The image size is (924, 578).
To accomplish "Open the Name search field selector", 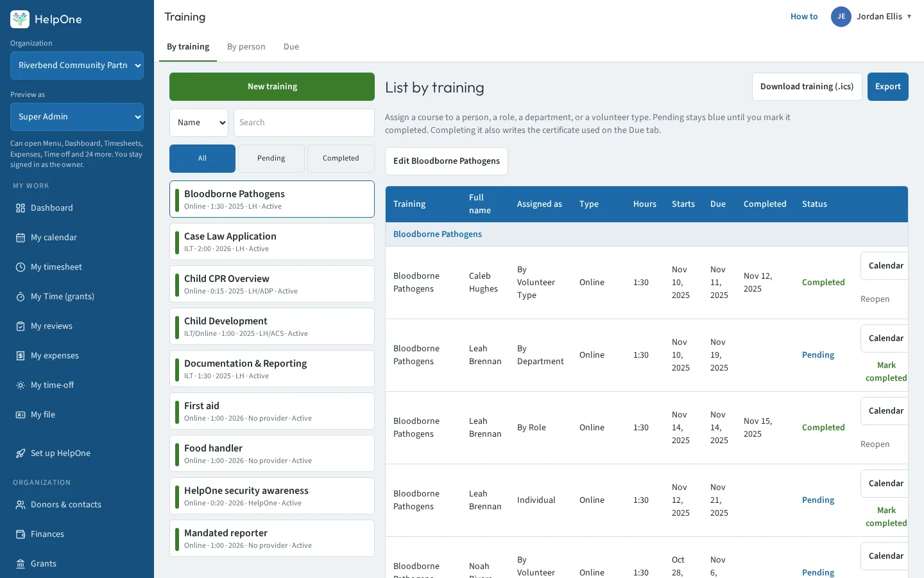I will point(199,123).
